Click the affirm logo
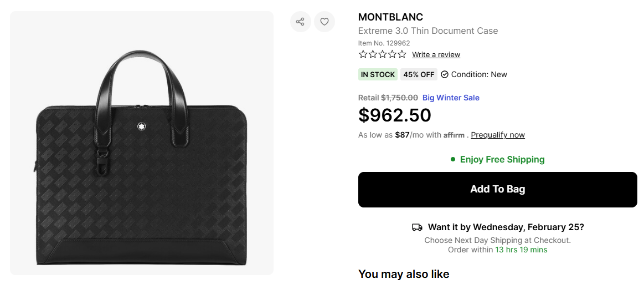Viewport: 644px width, 284px height. pyautogui.click(x=454, y=135)
